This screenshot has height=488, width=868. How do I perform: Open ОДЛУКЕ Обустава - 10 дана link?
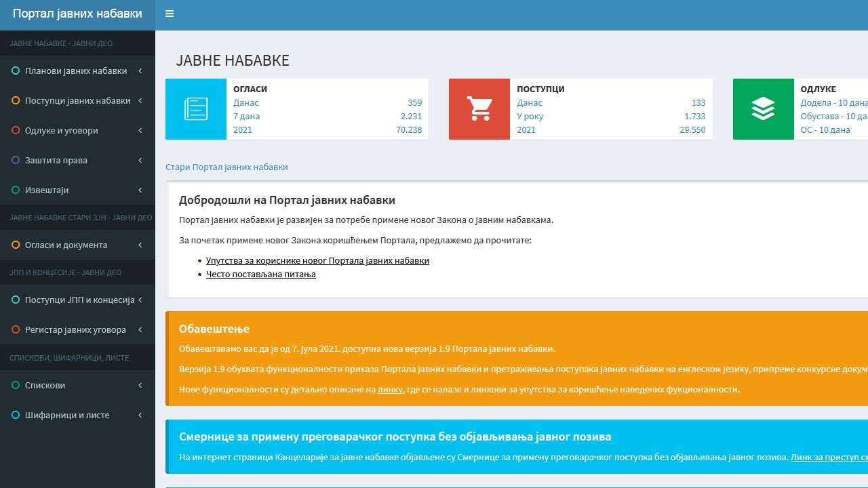point(834,116)
